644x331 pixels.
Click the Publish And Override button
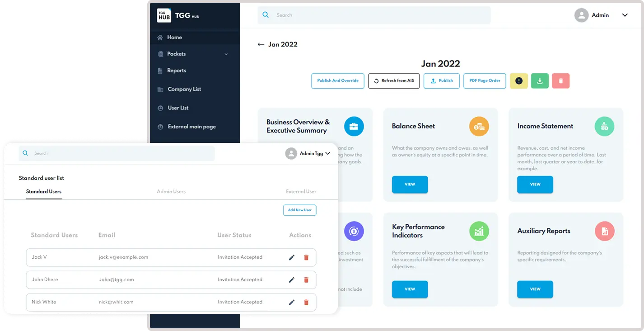click(337, 81)
